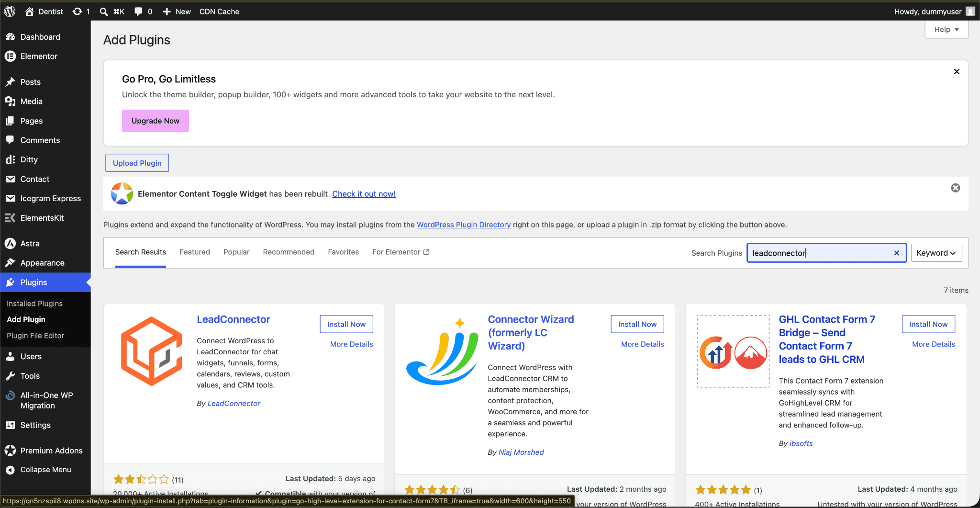The width and height of the screenshot is (980, 508).
Task: Click the LeadConnector plugin logo thumbnail
Action: coord(152,351)
